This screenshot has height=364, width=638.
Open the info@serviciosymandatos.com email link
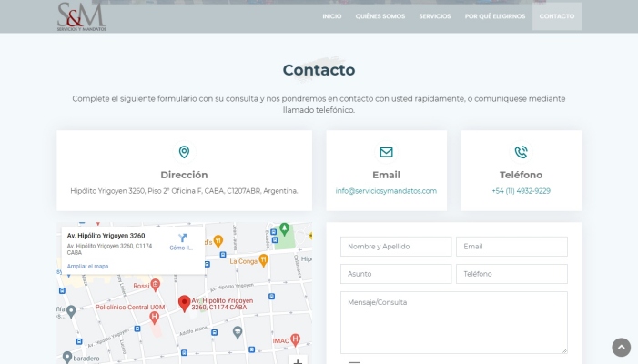386,191
